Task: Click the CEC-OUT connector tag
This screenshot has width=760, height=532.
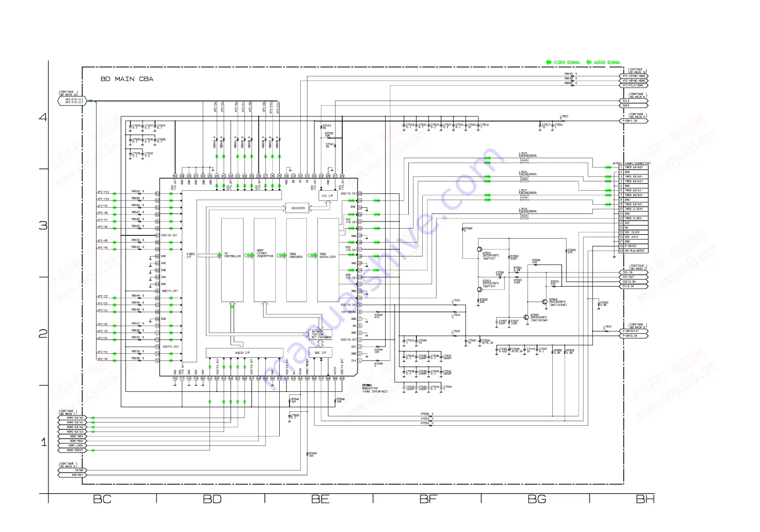Action: coord(634,277)
